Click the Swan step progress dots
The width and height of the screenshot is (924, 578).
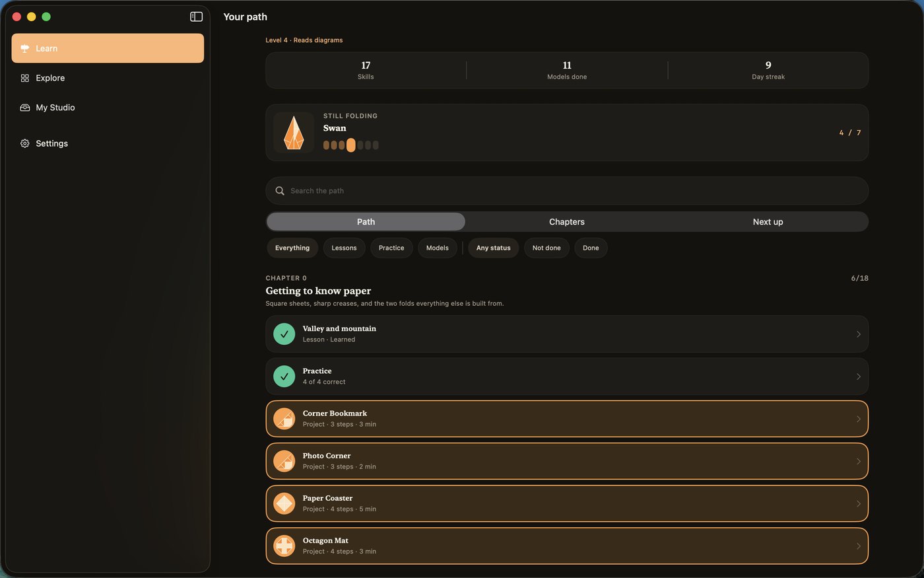[350, 145]
